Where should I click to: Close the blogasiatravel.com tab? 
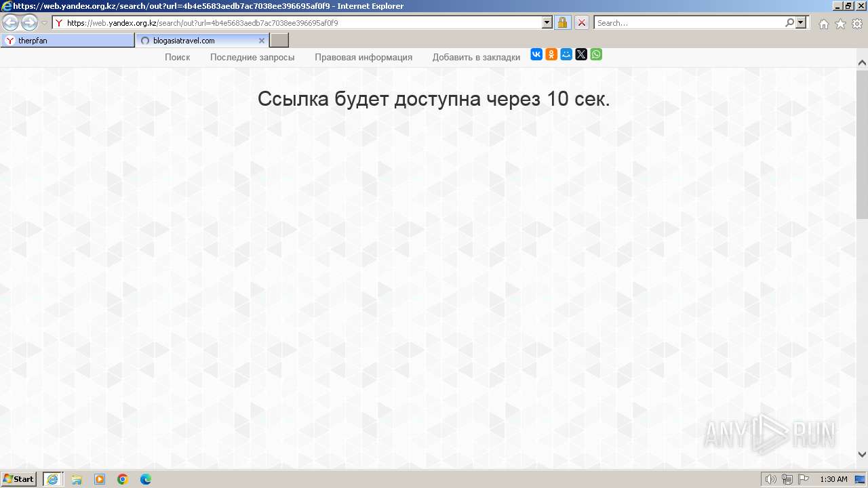[262, 41]
